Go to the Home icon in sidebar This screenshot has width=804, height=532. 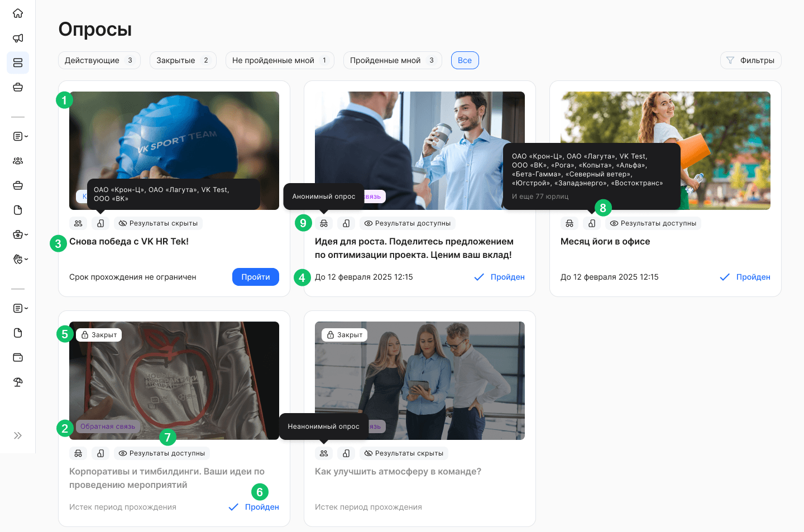(18, 13)
